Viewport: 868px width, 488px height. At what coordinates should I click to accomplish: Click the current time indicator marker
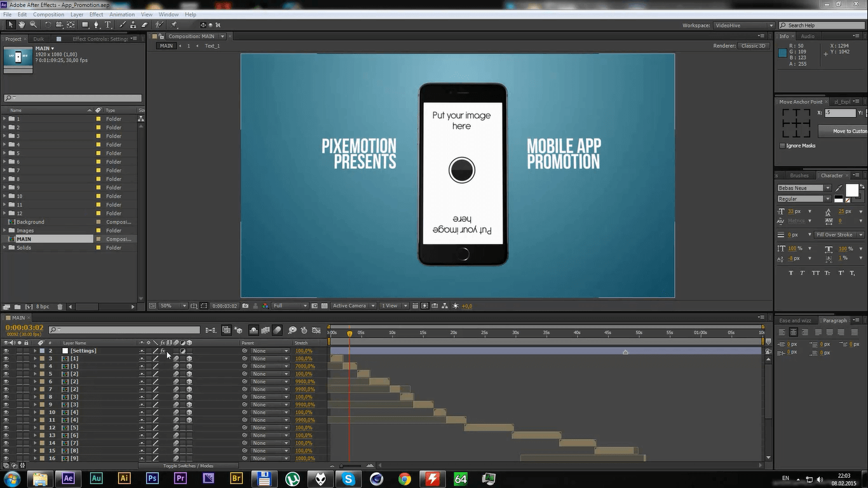[349, 333]
